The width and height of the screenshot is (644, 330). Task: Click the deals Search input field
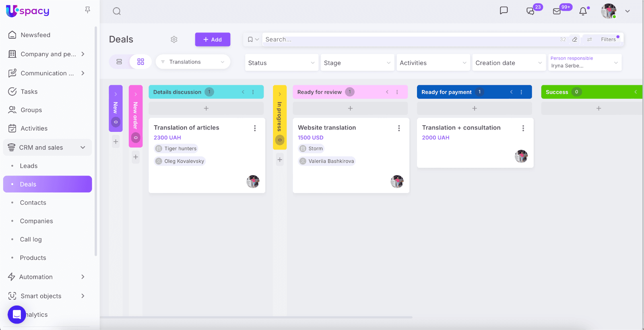coord(402,39)
